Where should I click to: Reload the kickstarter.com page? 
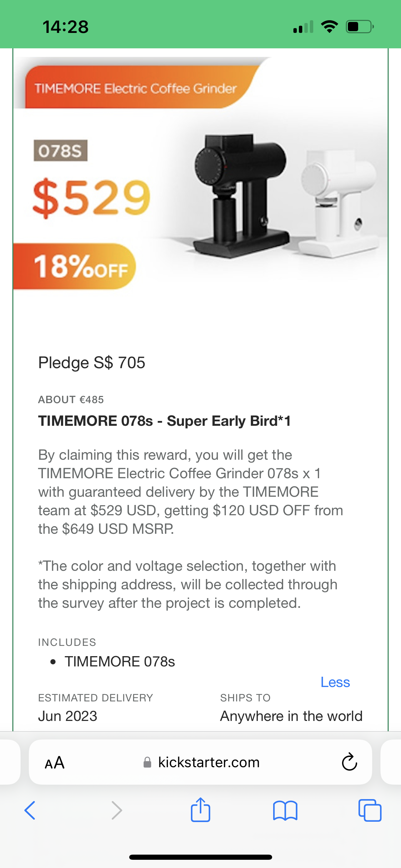(349, 762)
